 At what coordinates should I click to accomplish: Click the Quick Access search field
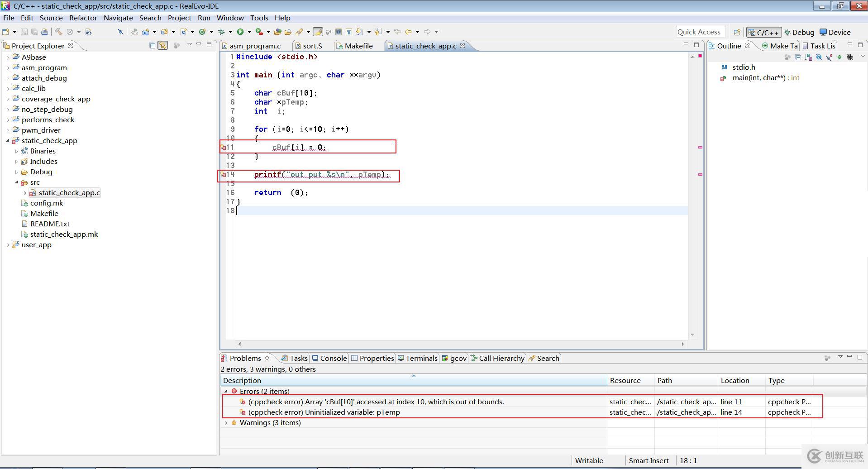tap(701, 32)
